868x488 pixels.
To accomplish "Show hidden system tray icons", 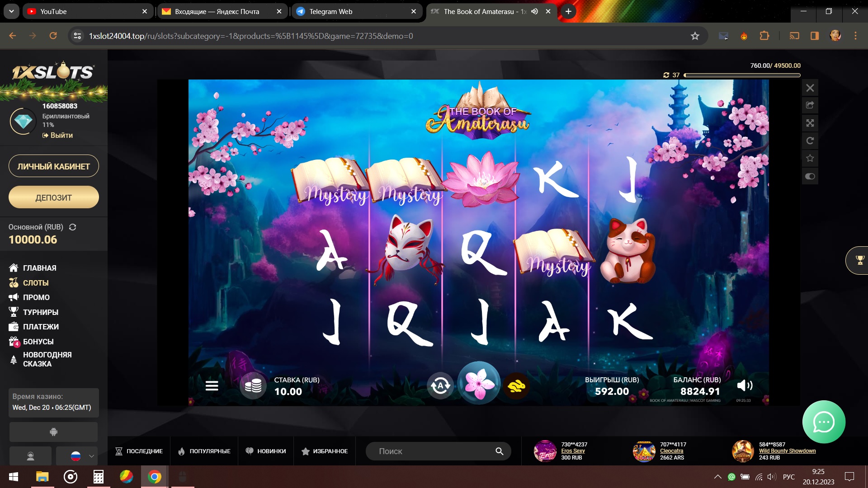I will click(x=717, y=477).
